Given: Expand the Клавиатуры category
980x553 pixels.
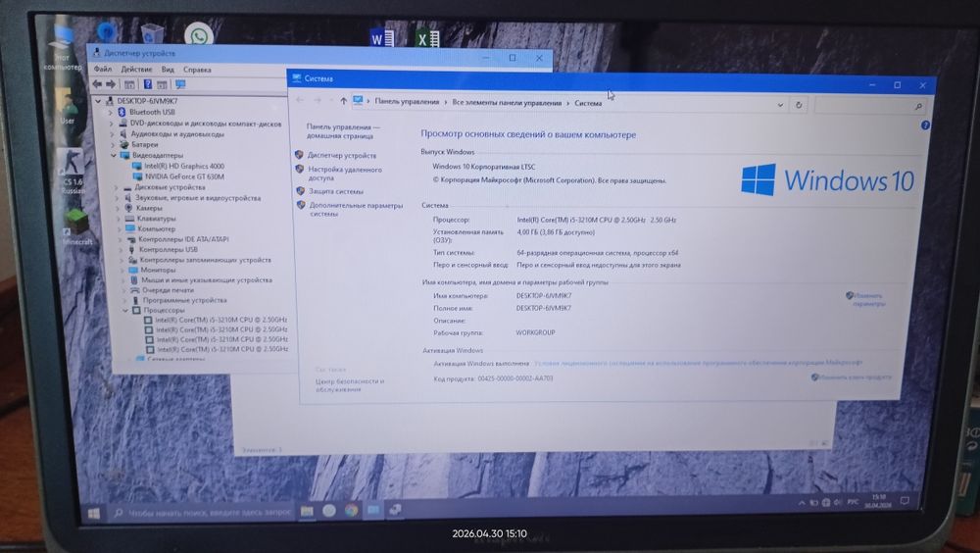Looking at the screenshot, I should tap(119, 219).
